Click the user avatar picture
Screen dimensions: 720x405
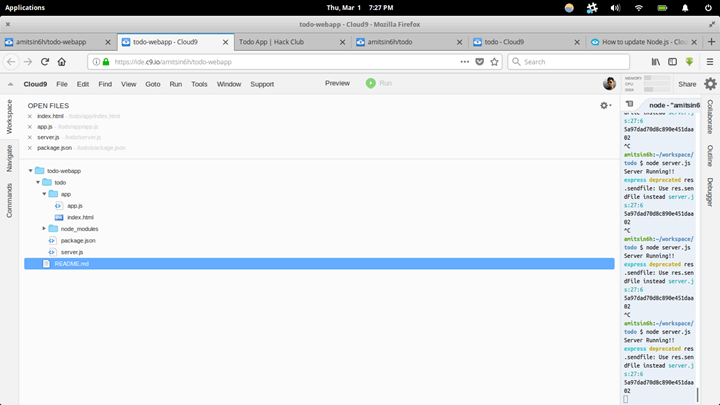609,84
